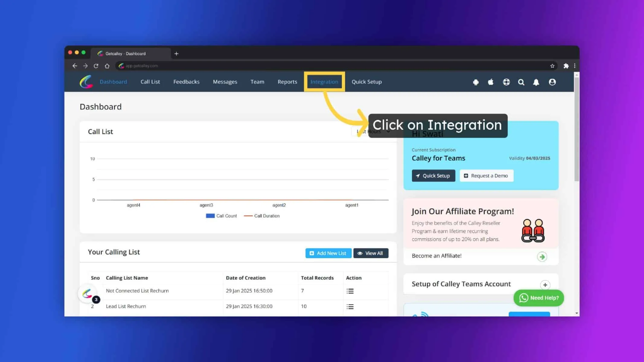Open the Android app download icon
The height and width of the screenshot is (362, 644).
476,82
